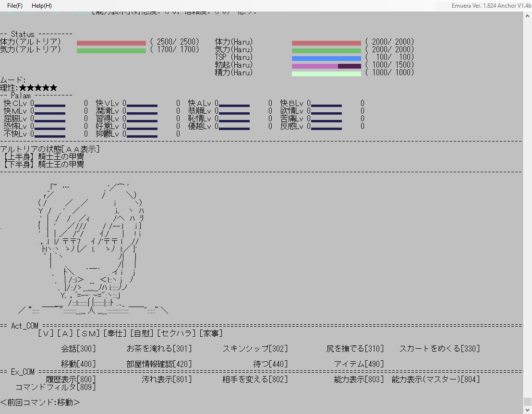
Task: Open the Help(H) menu
Action: (42, 6)
